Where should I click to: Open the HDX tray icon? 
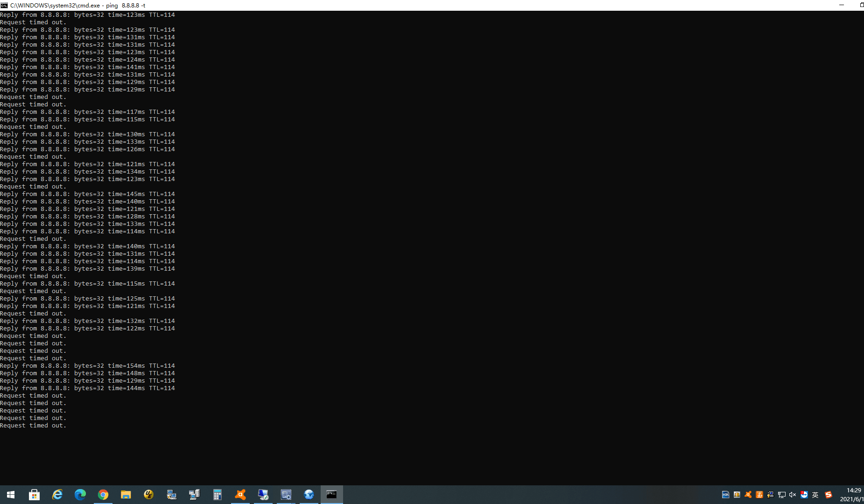[x=725, y=495]
